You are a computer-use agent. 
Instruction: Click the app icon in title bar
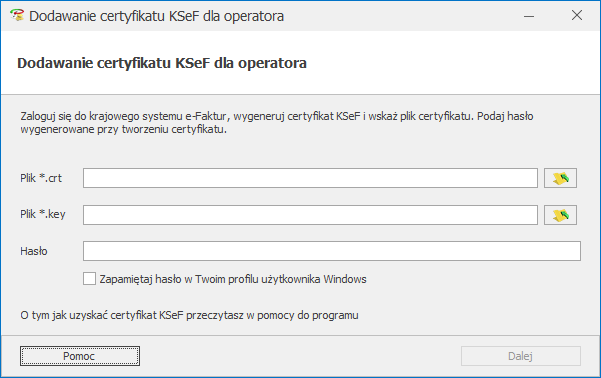point(17,16)
